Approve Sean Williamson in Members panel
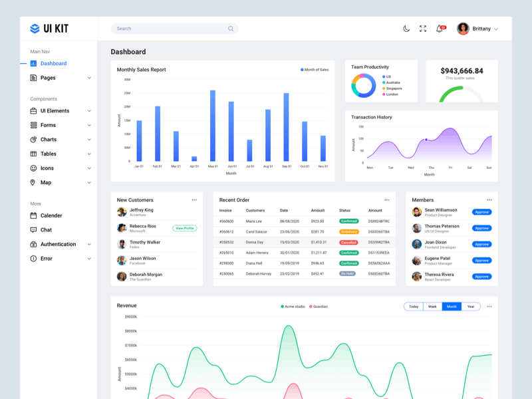This screenshot has width=532, height=399. 481,211
